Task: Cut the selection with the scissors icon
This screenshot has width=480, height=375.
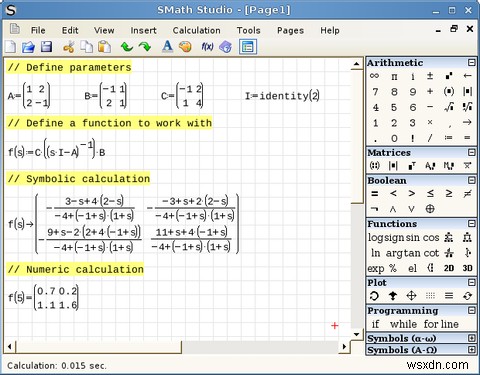Action: [69, 47]
